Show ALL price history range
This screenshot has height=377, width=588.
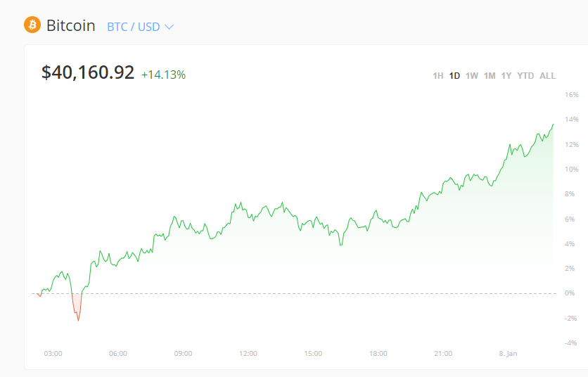547,76
